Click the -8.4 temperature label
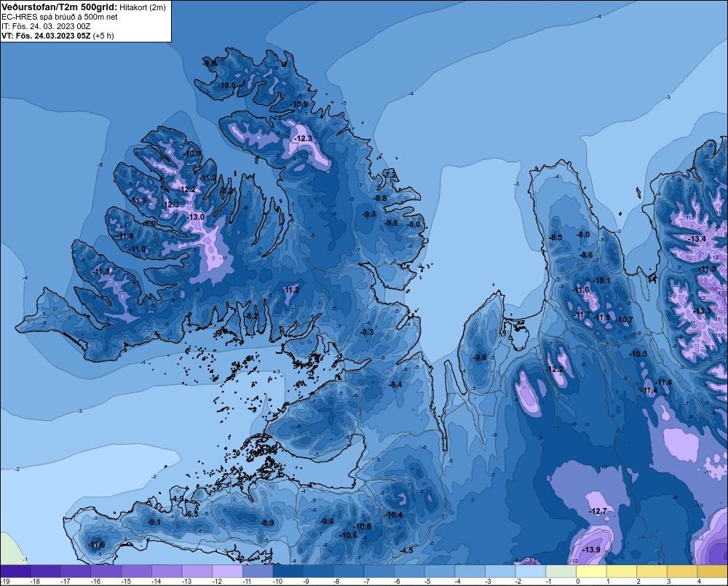728x586 pixels. coord(395,384)
